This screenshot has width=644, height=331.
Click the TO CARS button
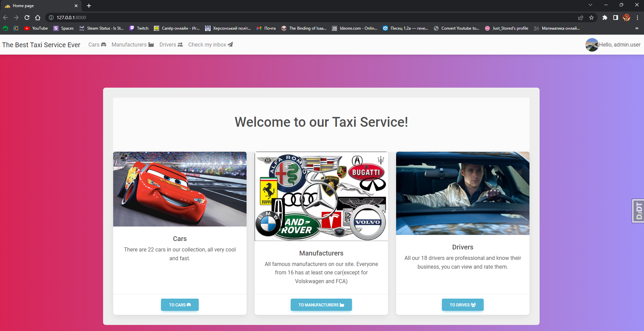[180, 305]
